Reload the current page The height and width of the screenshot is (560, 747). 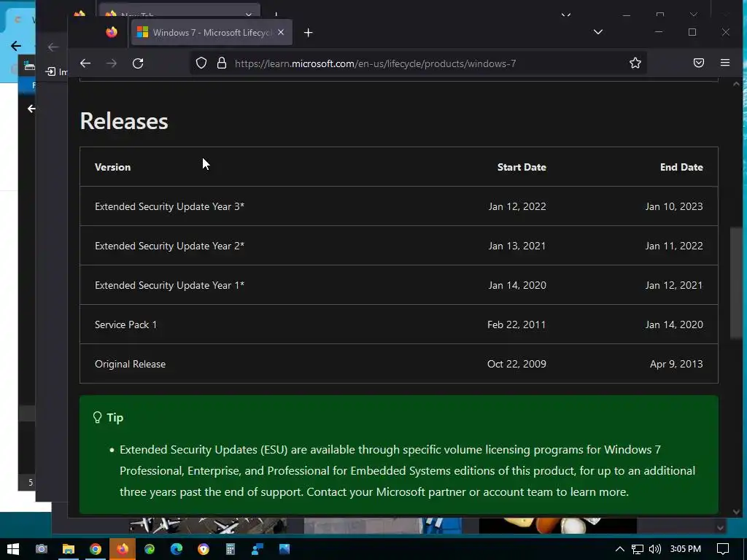point(138,63)
